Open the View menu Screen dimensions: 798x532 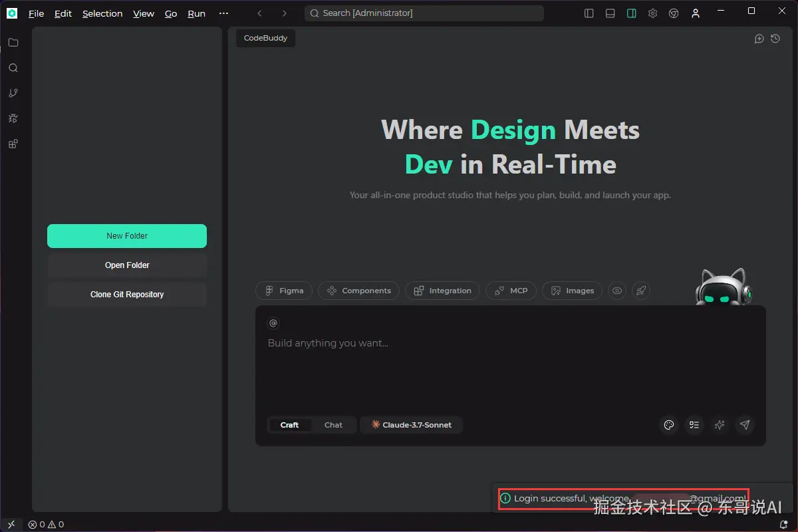click(144, 13)
